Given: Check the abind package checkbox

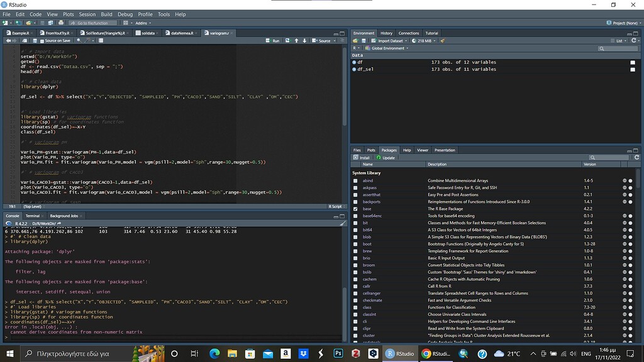Looking at the screenshot, I should pos(355,180).
